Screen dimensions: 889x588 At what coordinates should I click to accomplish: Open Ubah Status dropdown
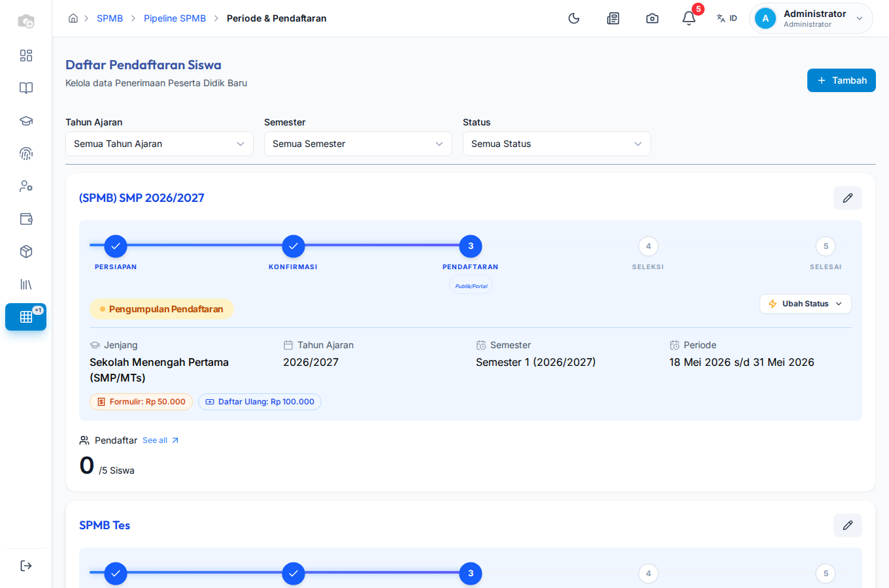tap(805, 304)
